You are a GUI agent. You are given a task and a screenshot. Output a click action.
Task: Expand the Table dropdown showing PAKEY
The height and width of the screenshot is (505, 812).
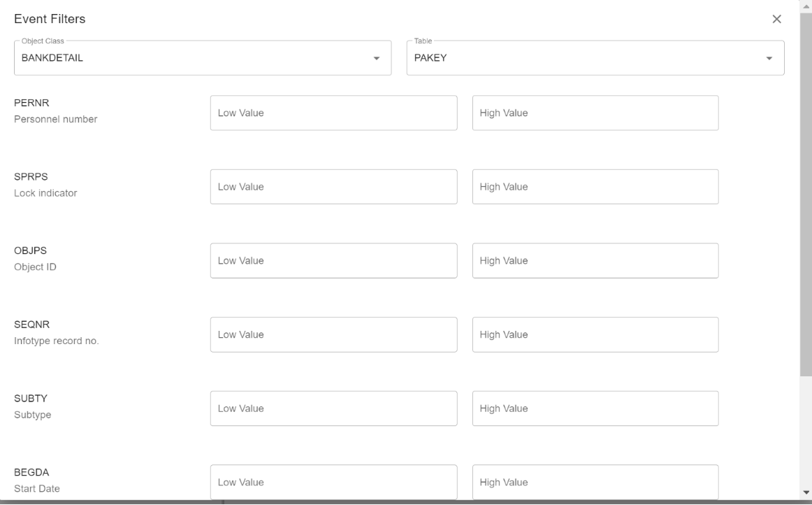(587, 58)
